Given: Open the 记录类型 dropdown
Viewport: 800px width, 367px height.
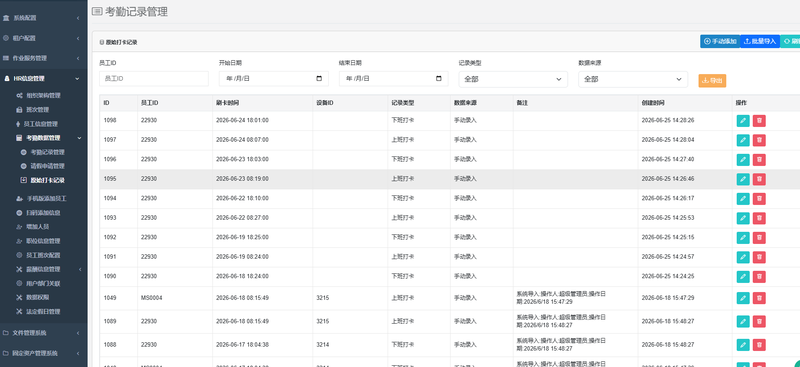Looking at the screenshot, I should pos(513,79).
